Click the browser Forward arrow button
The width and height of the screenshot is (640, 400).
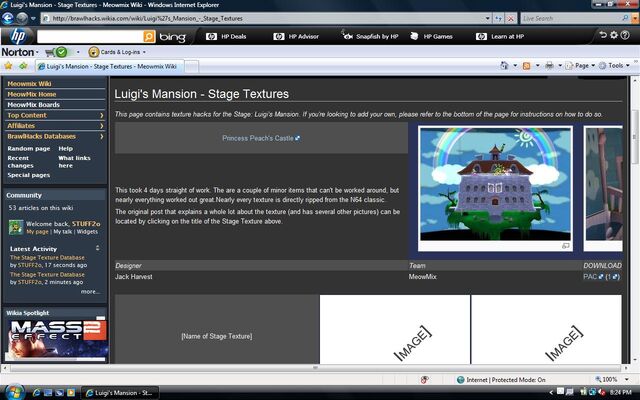(22, 18)
